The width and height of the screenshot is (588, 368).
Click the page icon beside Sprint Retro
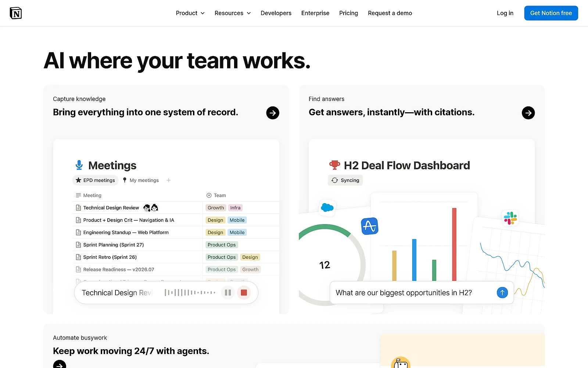78,257
